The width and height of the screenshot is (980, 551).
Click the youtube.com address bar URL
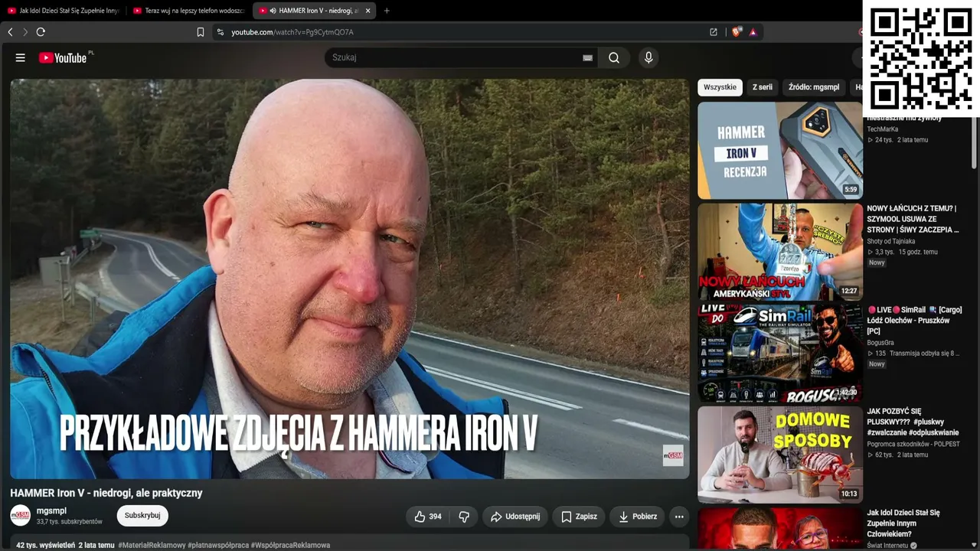click(292, 32)
